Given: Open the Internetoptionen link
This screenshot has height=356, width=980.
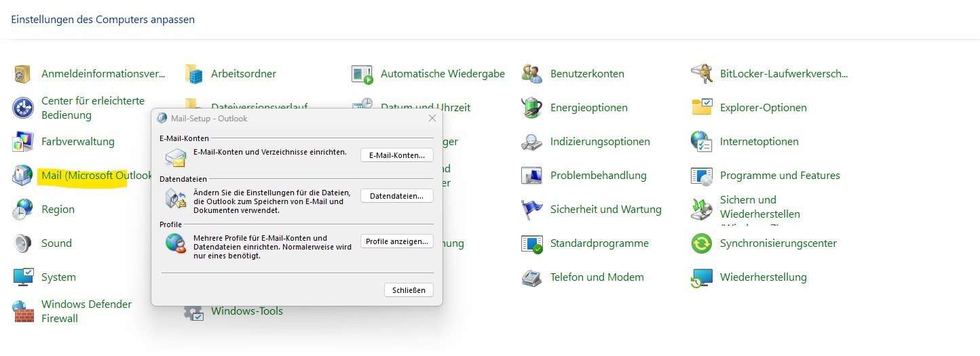Looking at the screenshot, I should [x=759, y=142].
